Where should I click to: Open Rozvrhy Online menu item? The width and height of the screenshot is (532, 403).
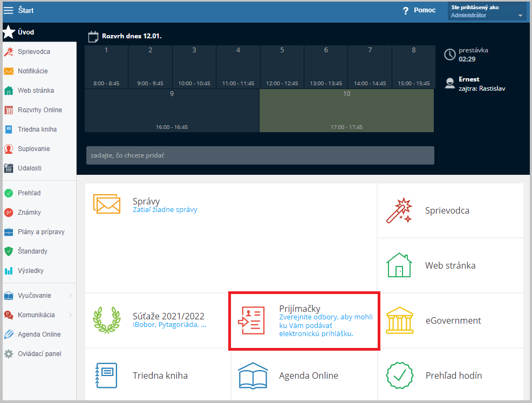40,110
